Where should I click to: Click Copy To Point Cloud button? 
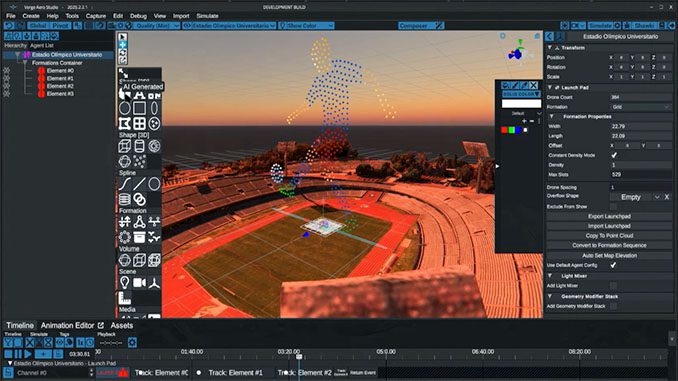(609, 236)
